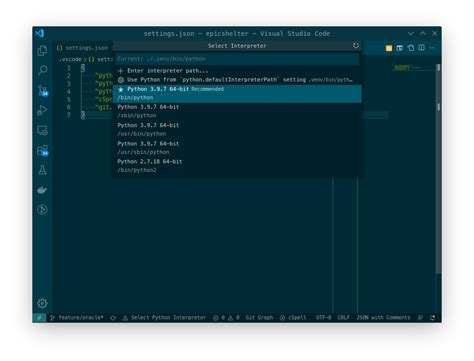This screenshot has height=361, width=474.
Task: Select Python 3.9.7 at /sbin/python
Action: point(237,111)
